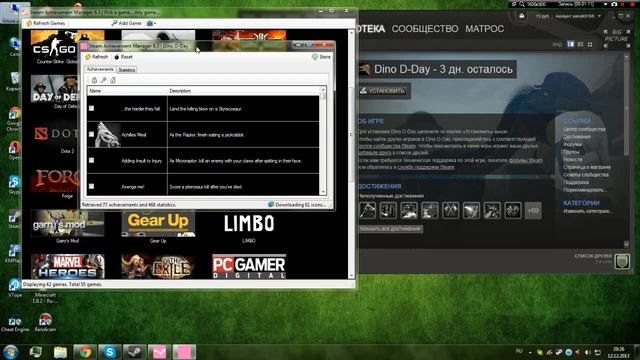Screen dimensions: 640x360
Task: Click the +69 remaining achievements tile in Steam
Action: point(533,211)
